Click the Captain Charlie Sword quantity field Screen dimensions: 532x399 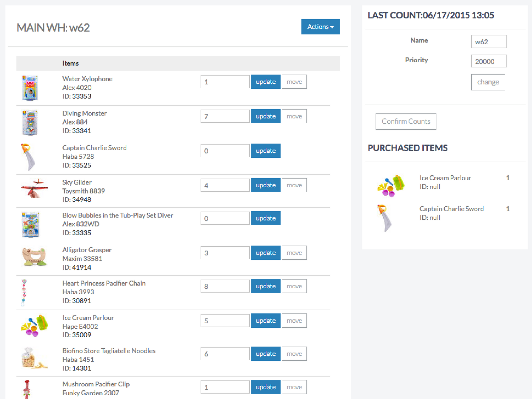[x=225, y=151]
